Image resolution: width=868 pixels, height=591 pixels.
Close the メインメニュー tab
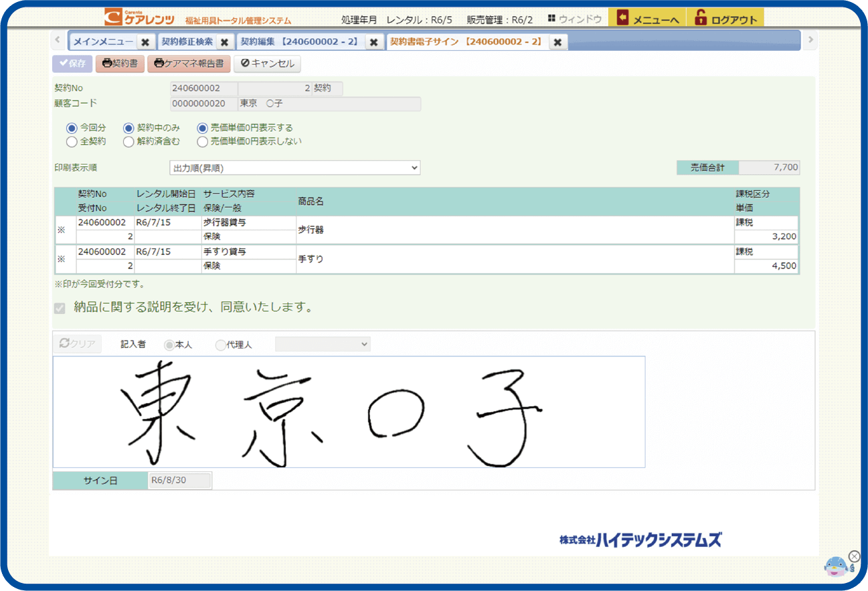click(x=145, y=42)
